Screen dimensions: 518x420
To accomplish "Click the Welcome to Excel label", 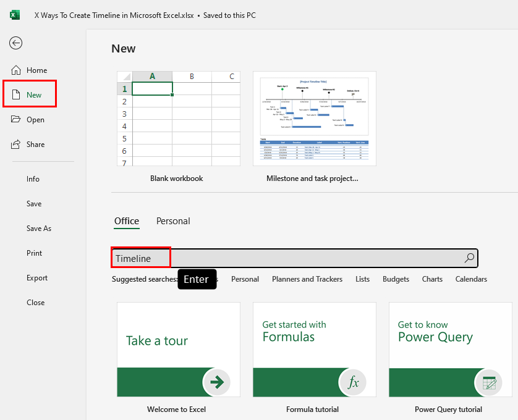I will (x=176, y=409).
